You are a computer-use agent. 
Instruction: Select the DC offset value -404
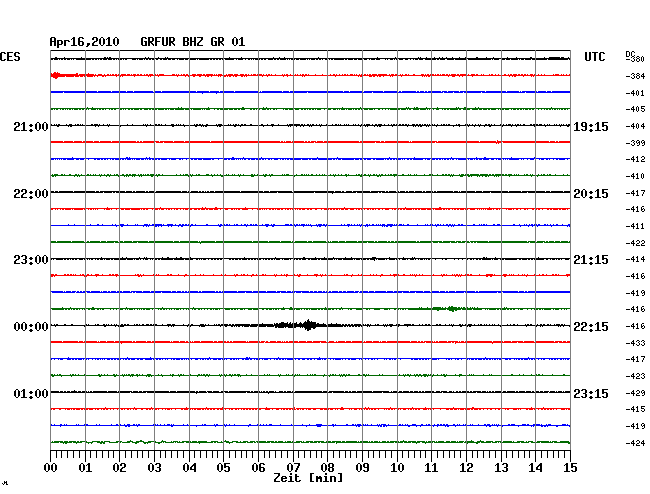pyautogui.click(x=635, y=126)
